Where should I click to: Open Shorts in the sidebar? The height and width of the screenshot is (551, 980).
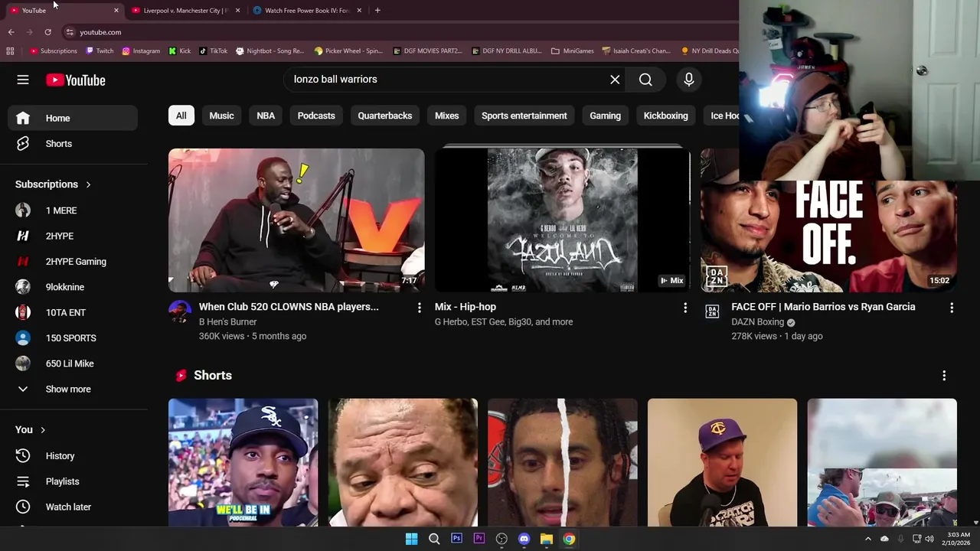[73, 144]
